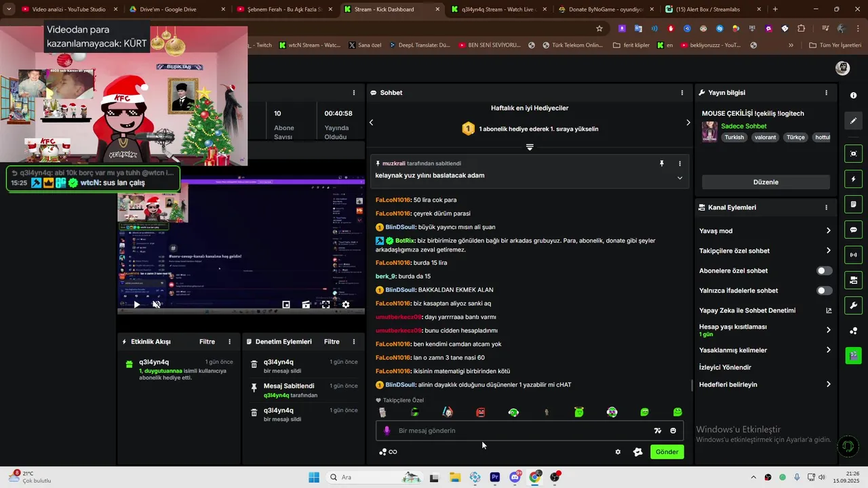Click the pencil edit icon in right sidebar

[854, 121]
